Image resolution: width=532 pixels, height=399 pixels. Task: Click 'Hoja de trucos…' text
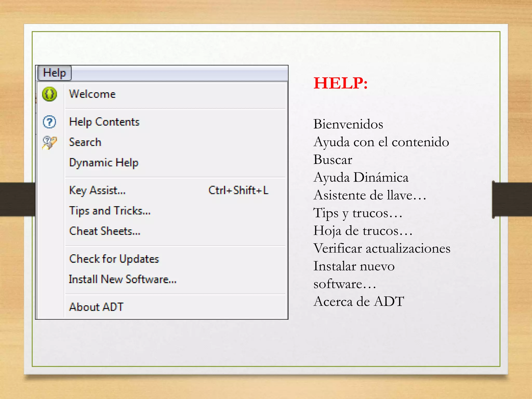click(363, 231)
